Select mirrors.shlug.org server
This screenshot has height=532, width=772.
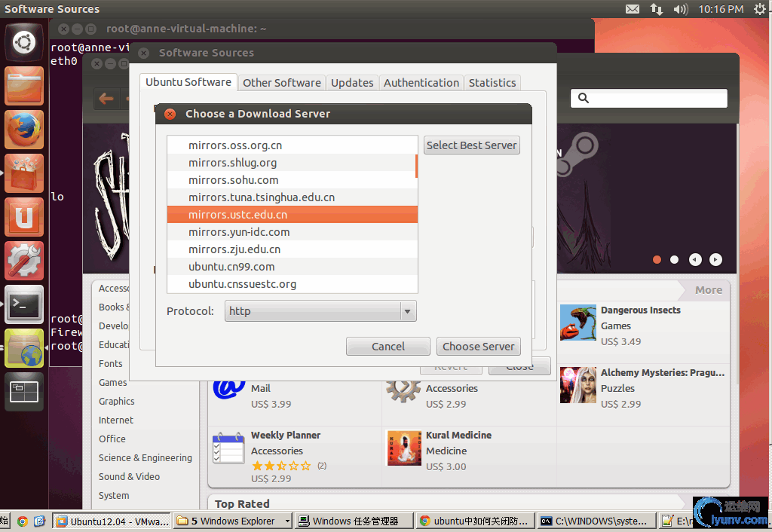[x=293, y=163]
